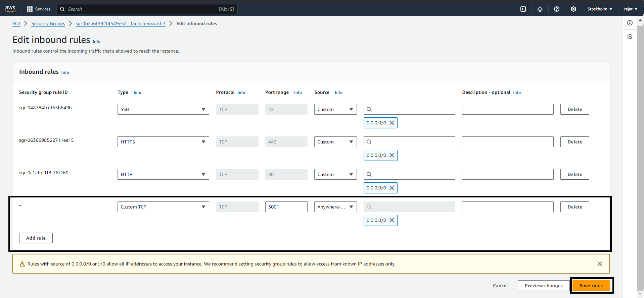Click the AWS logo home icon
Image resolution: width=644 pixels, height=298 pixels.
click(10, 9)
